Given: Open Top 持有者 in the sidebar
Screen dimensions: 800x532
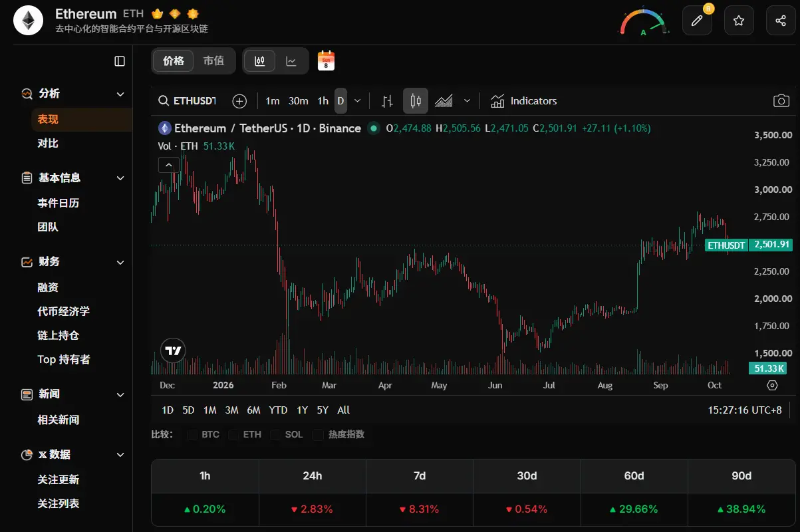Looking at the screenshot, I should tap(64, 360).
